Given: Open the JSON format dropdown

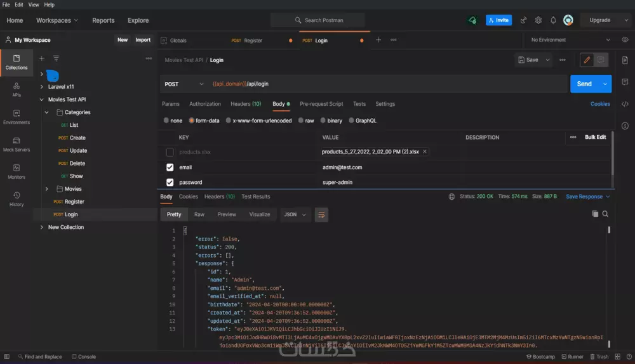Looking at the screenshot, I should 295,215.
